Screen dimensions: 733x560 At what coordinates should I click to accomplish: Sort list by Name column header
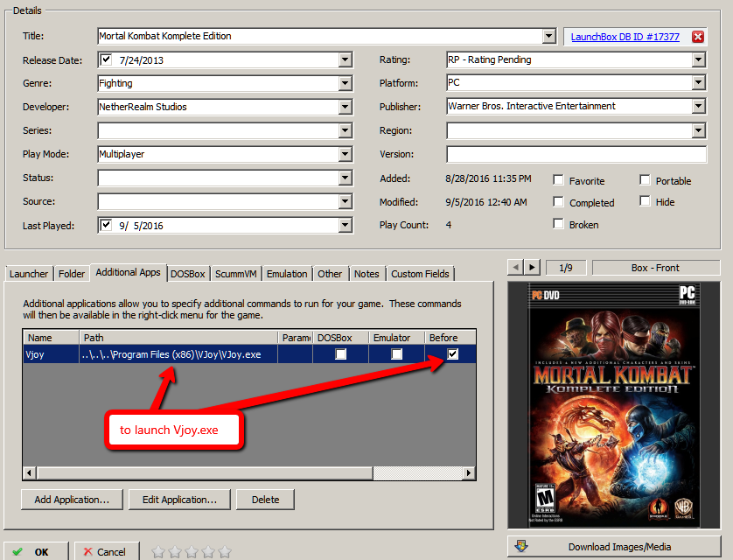tap(51, 338)
